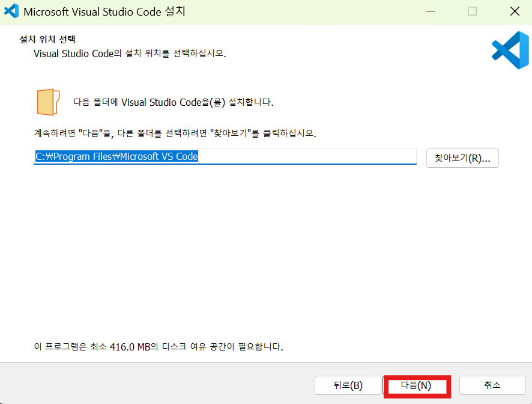Minimize the installer window
This screenshot has height=404, width=532.
431,11
